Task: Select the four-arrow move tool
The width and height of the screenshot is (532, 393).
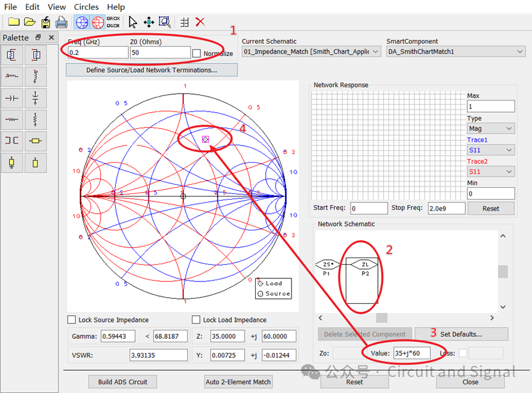Action: click(149, 22)
